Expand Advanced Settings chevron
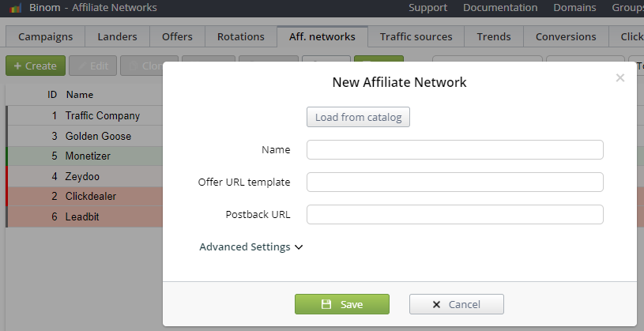Image resolution: width=644 pixels, height=331 pixels. pos(299,247)
